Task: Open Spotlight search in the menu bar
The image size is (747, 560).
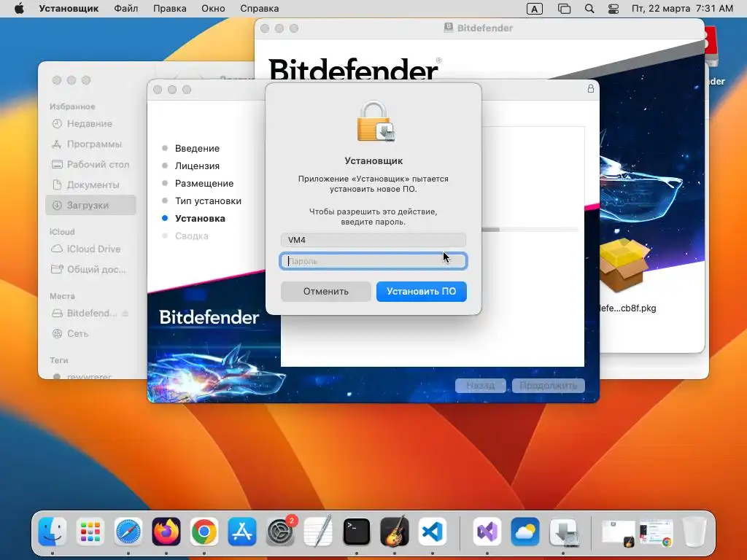Action: pos(589,9)
